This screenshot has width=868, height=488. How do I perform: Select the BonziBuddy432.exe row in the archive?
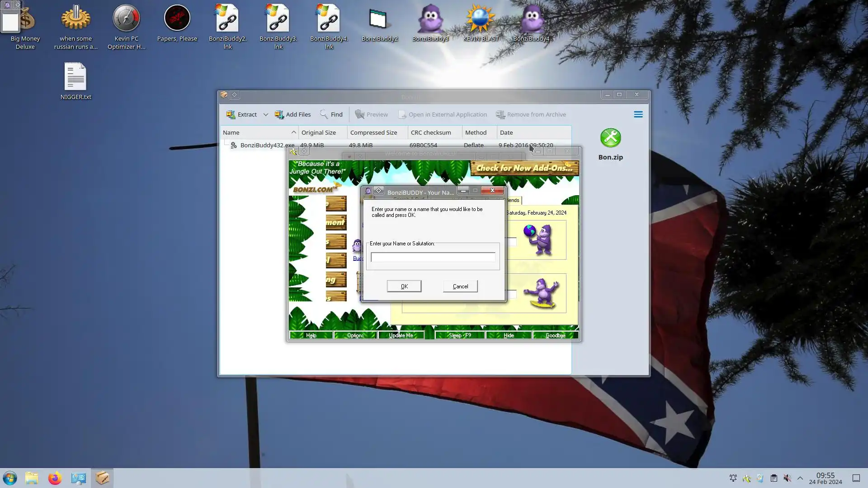point(267,145)
